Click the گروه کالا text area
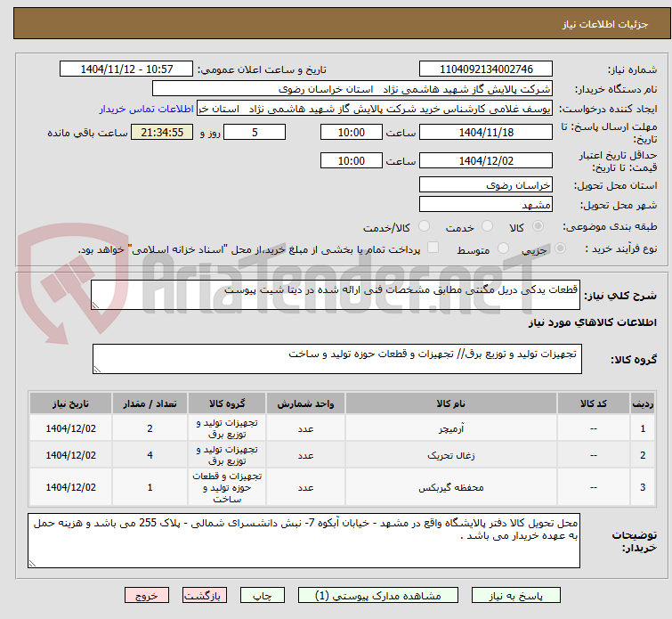The image size is (672, 619). coord(336,359)
